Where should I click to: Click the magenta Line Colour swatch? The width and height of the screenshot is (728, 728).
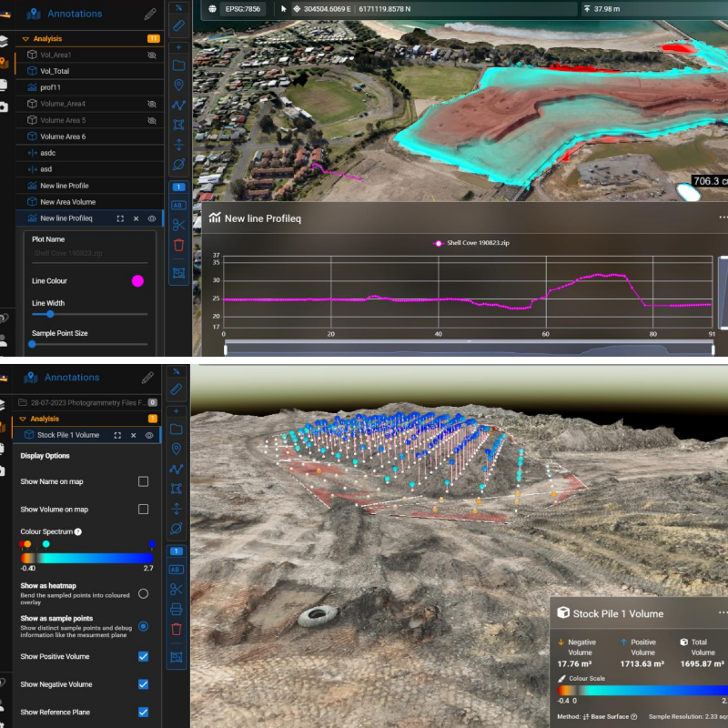point(138,280)
